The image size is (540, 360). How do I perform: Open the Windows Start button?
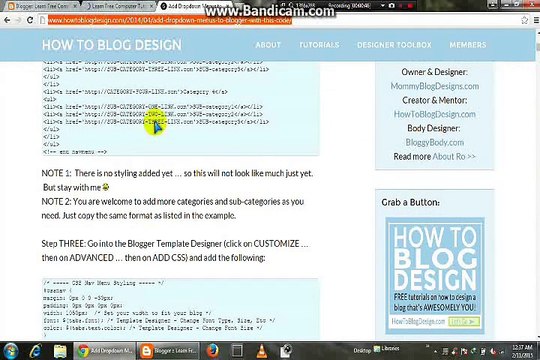(x=10, y=351)
